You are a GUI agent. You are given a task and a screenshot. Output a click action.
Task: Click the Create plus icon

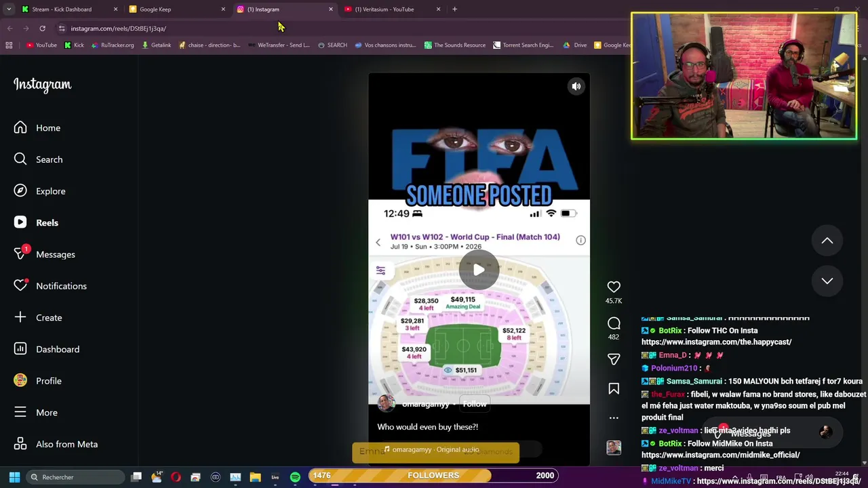pos(20,317)
